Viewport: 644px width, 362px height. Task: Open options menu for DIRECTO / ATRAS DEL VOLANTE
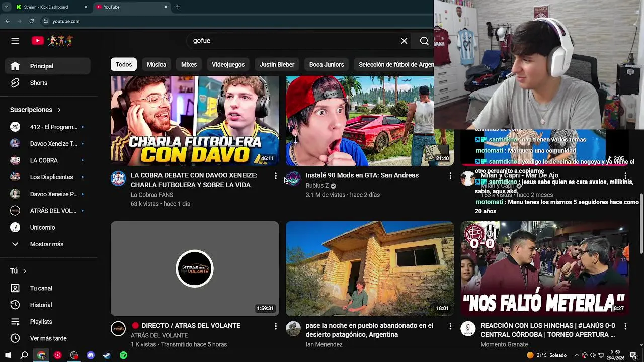coord(275,326)
